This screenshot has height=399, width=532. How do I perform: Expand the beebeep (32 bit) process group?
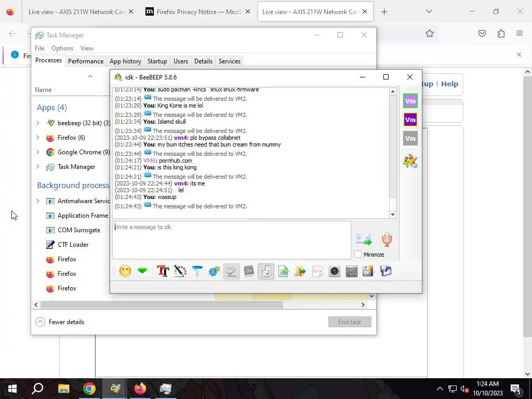(x=37, y=123)
